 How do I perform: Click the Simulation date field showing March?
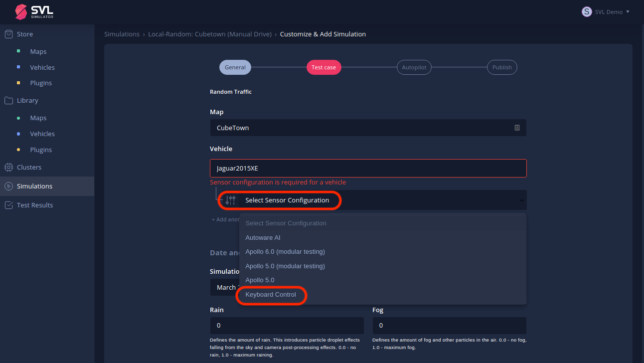pyautogui.click(x=224, y=288)
